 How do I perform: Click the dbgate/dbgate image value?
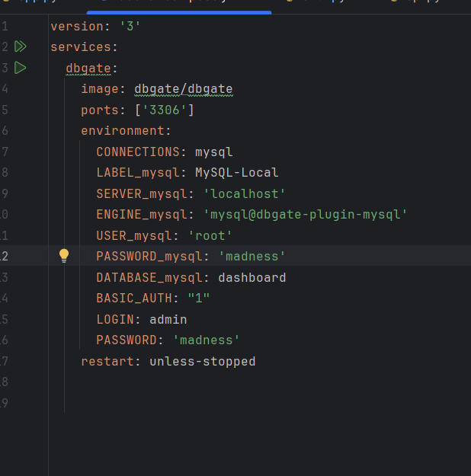tap(183, 89)
